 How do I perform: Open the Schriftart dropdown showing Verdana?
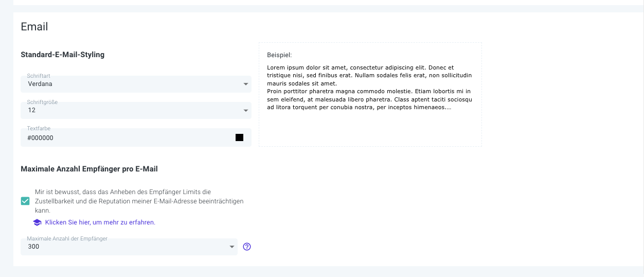tap(136, 84)
